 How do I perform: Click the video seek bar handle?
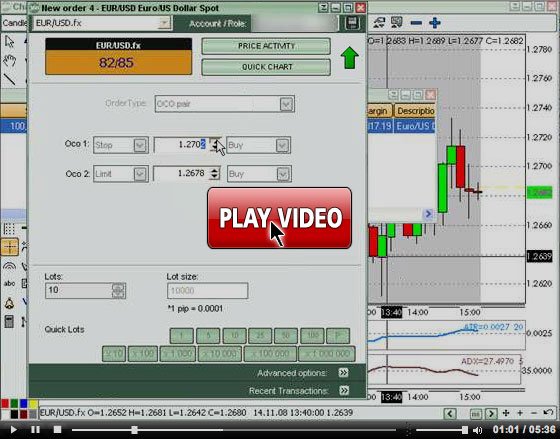134,430
